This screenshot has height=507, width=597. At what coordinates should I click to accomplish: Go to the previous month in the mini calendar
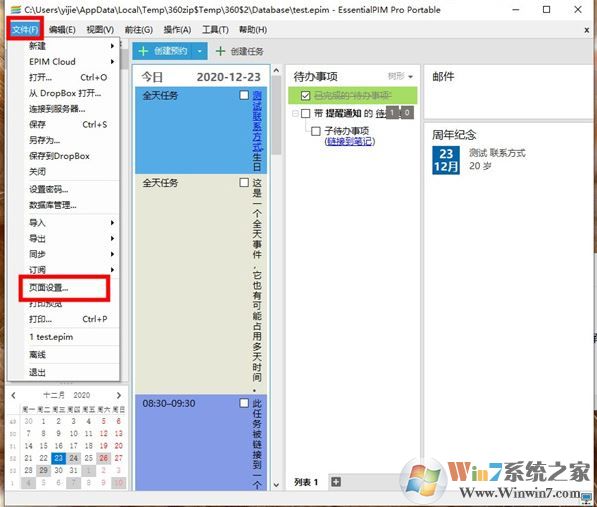[x=14, y=395]
